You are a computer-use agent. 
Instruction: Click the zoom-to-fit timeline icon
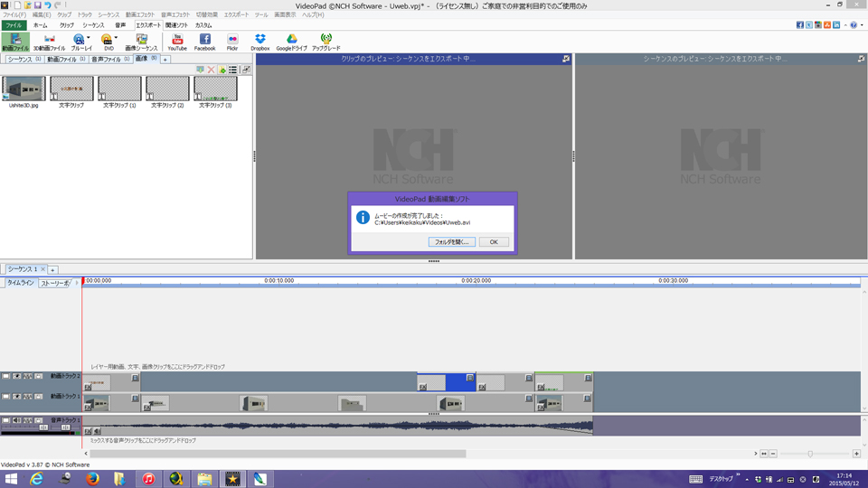(x=764, y=454)
